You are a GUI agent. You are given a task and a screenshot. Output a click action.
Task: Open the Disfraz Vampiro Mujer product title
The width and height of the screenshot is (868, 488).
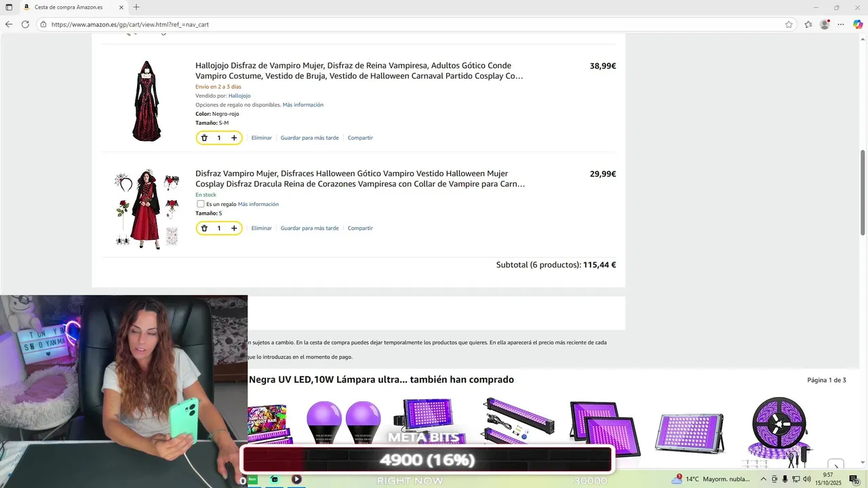tap(360, 178)
